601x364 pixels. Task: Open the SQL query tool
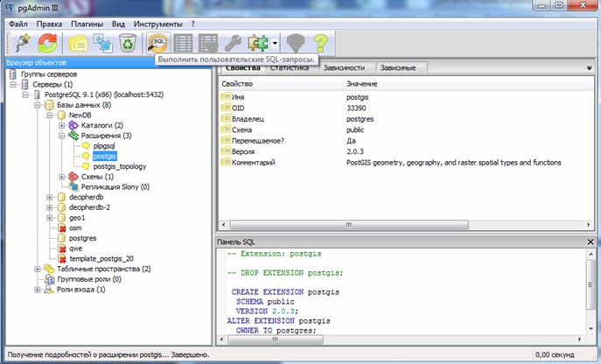[158, 43]
